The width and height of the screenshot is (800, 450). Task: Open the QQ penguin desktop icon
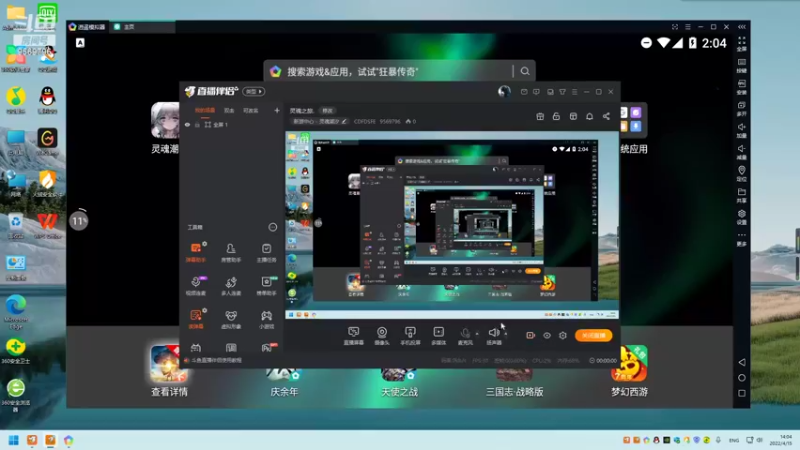[x=47, y=99]
